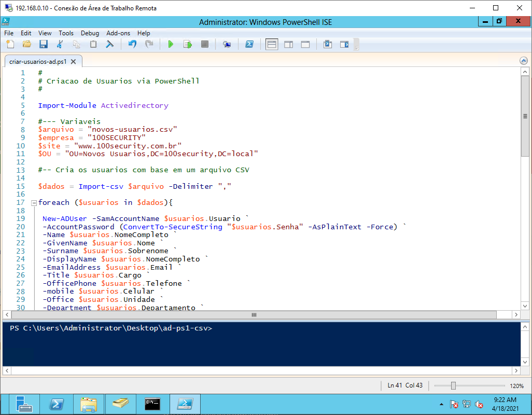The image size is (532, 415).
Task: Toggle Show Script Pane Maximized
Action: coord(305,44)
